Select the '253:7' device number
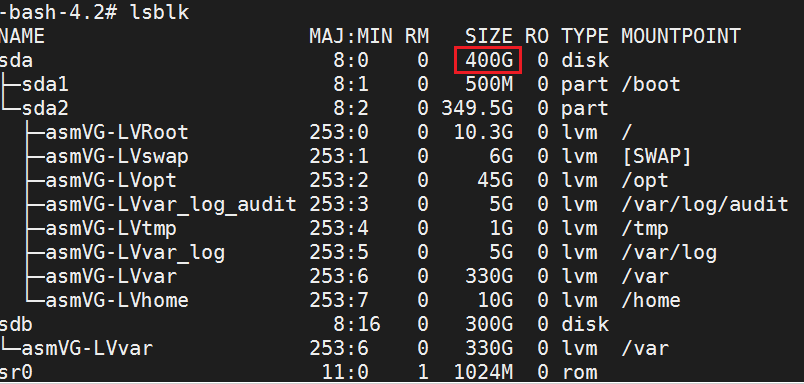 pyautogui.click(x=339, y=300)
